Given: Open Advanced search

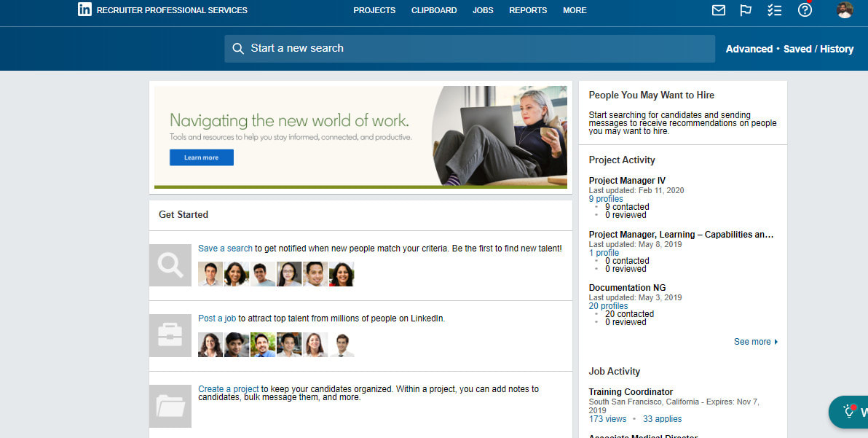Looking at the screenshot, I should point(749,50).
